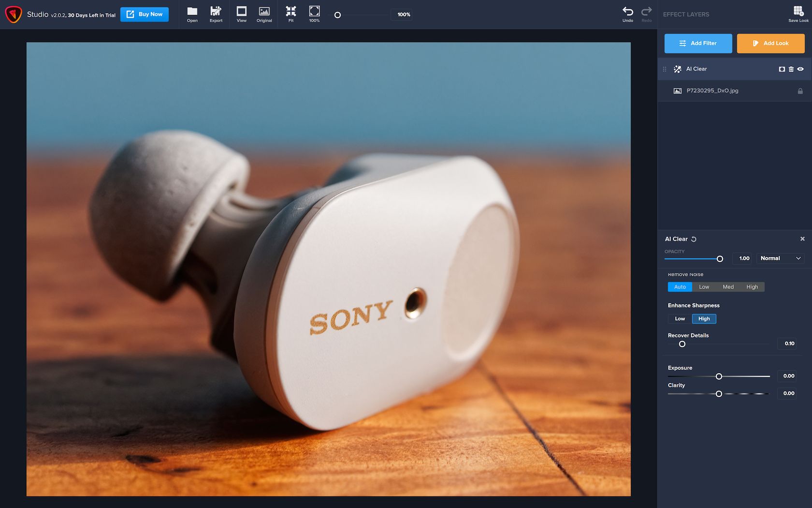The height and width of the screenshot is (508, 812).
Task: Select the P7230295_DxO.jpg layer row
Action: click(x=734, y=91)
